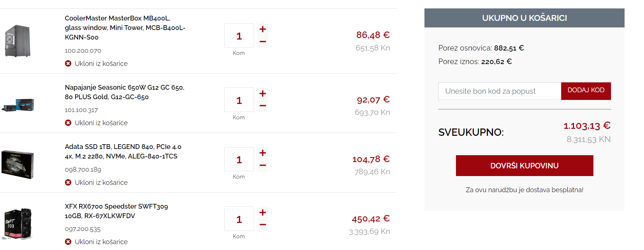The width and height of the screenshot is (644, 250).
Task: Decrease CoolerMaster MasterBox quantity with minus
Action: coord(262,42)
